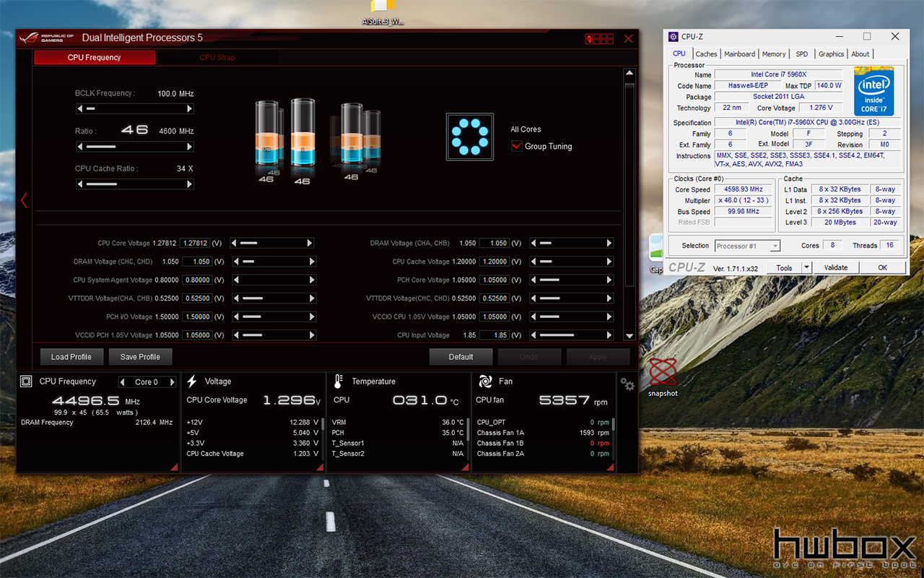Screen dimensions: 924x578
Task: Decrease CPU Ratio with left arrow
Action: [79, 146]
